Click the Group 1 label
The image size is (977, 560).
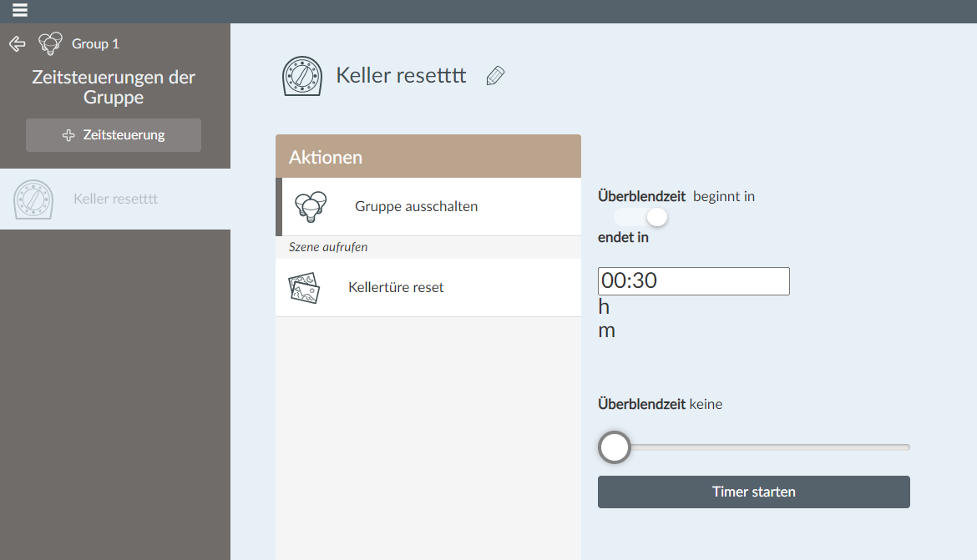click(x=95, y=43)
